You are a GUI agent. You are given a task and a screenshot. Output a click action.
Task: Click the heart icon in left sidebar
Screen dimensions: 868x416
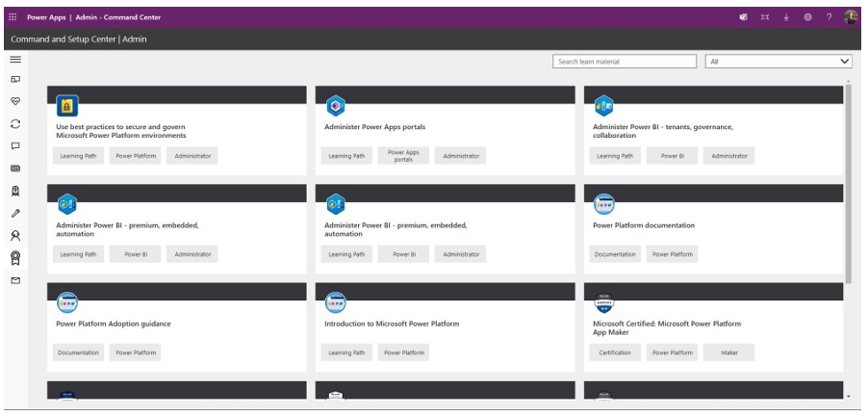pyautogui.click(x=15, y=101)
